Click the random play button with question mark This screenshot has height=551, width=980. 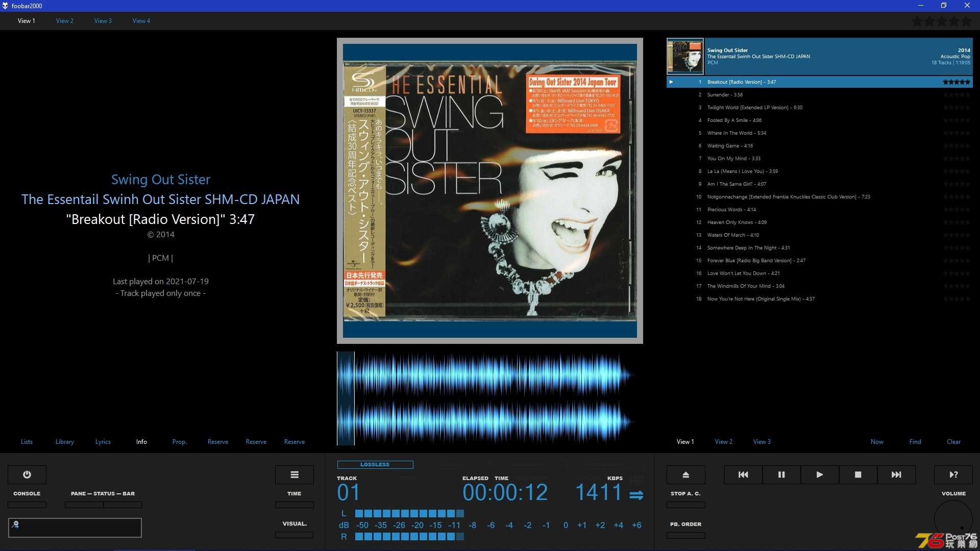tap(953, 474)
